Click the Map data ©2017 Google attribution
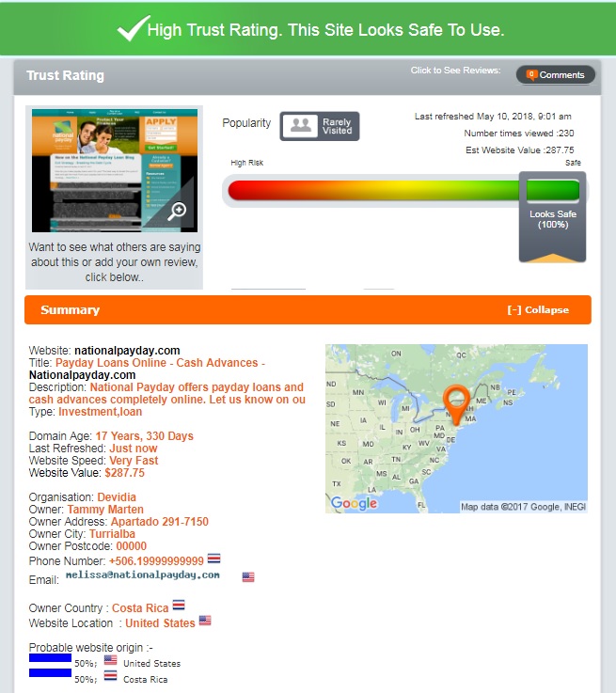 tap(523, 507)
